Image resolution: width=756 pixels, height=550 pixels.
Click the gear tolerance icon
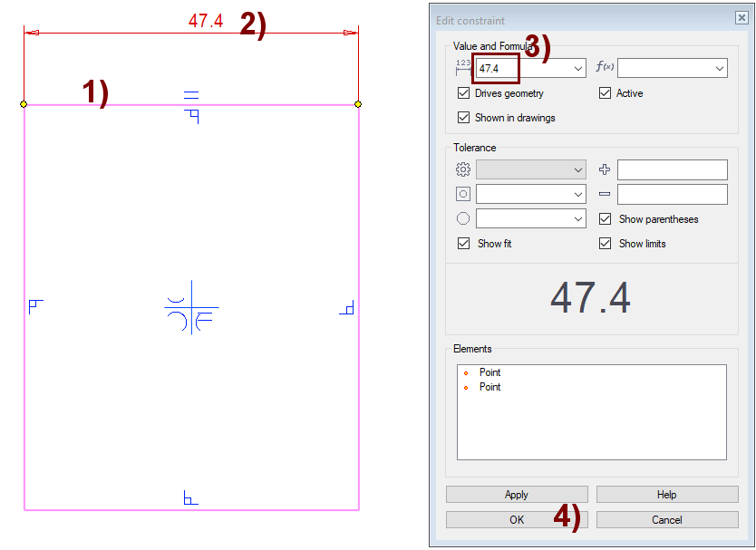[463, 169]
